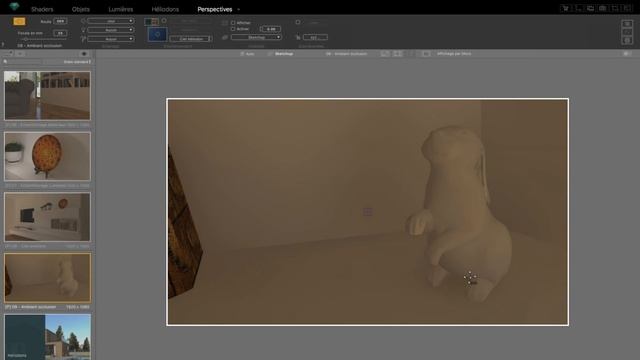Click the shopping cart icon in the top bar
Screen dimensions: 640x360
pos(566,8)
